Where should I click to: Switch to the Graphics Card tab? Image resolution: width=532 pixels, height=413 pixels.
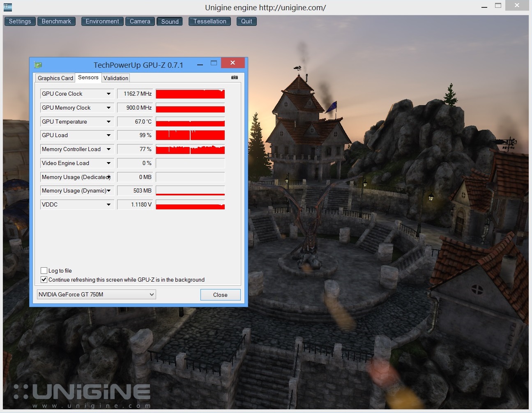click(55, 78)
